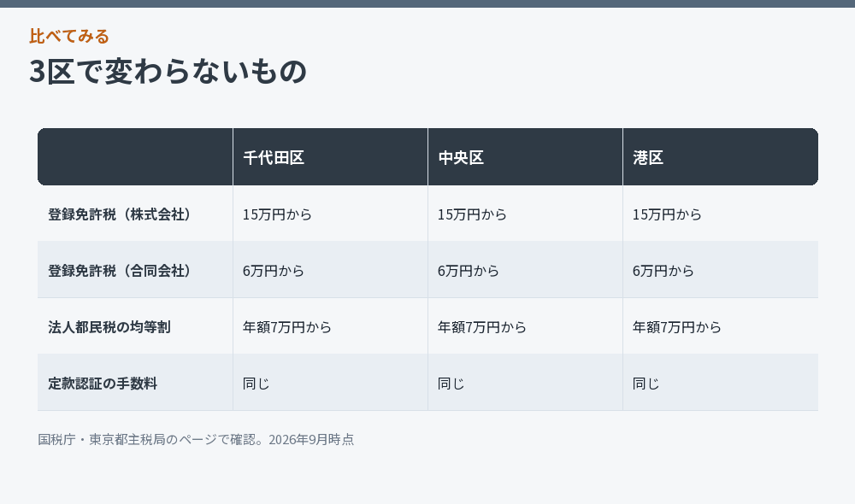Click 15万円から in the 千代田区 column
Image resolution: width=855 pixels, height=504 pixels.
pos(277,214)
